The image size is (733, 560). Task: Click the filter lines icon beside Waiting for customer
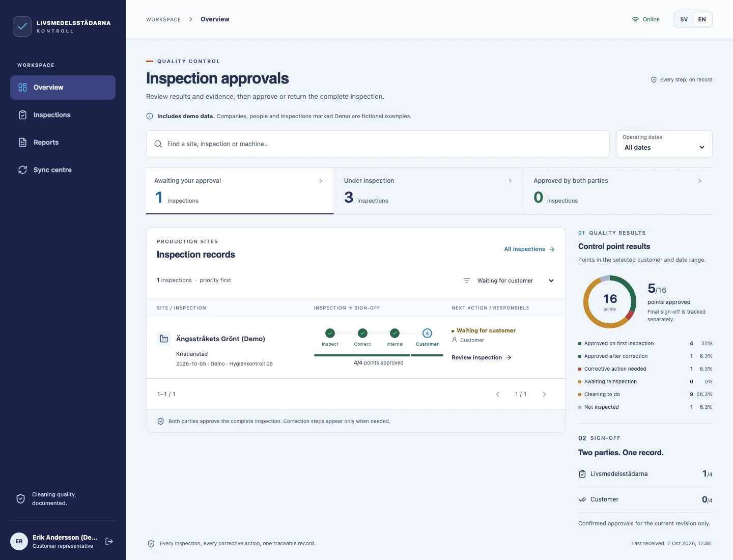(x=467, y=281)
